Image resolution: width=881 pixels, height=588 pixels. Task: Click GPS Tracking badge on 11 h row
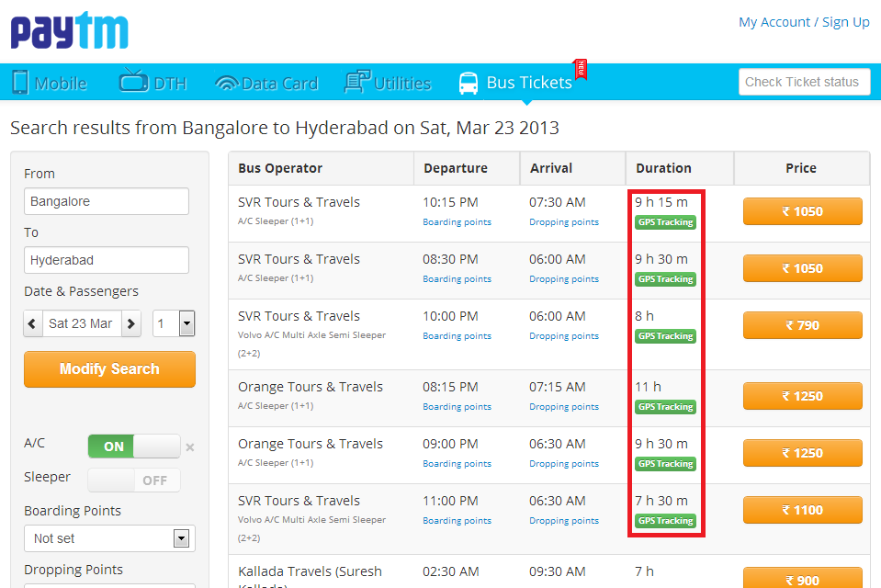pyautogui.click(x=665, y=407)
